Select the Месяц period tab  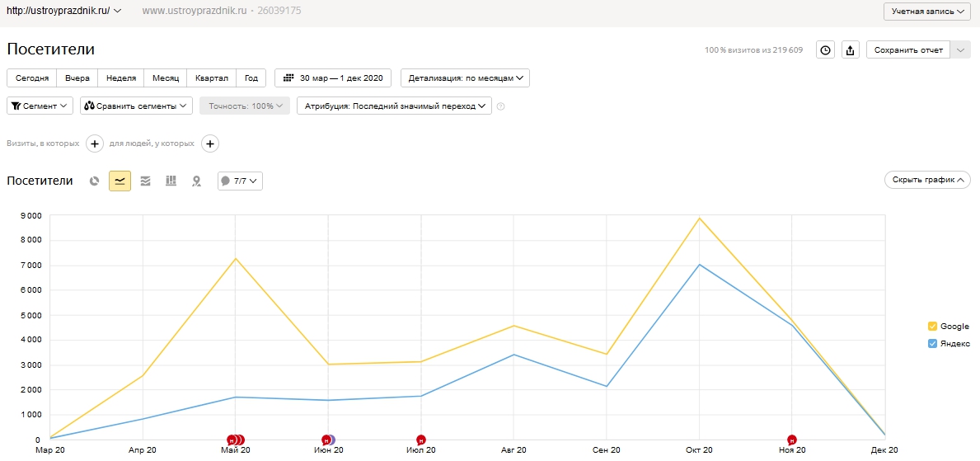click(166, 78)
